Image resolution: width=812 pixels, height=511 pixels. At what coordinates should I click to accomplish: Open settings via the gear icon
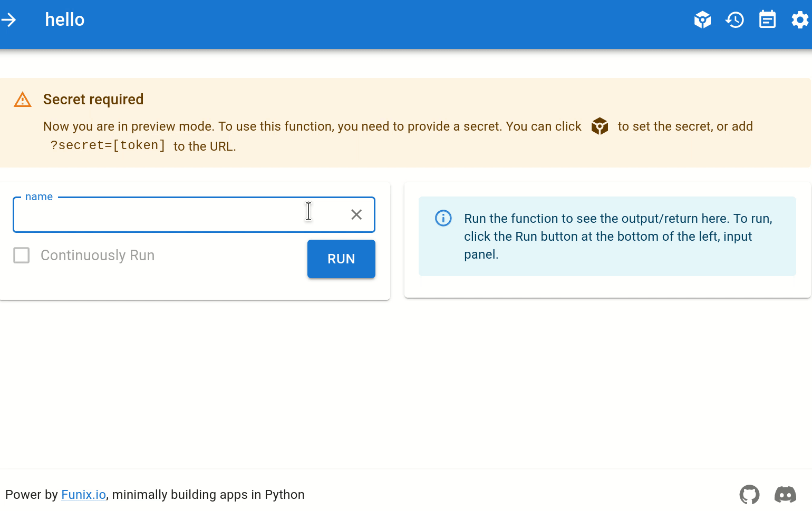point(799,20)
